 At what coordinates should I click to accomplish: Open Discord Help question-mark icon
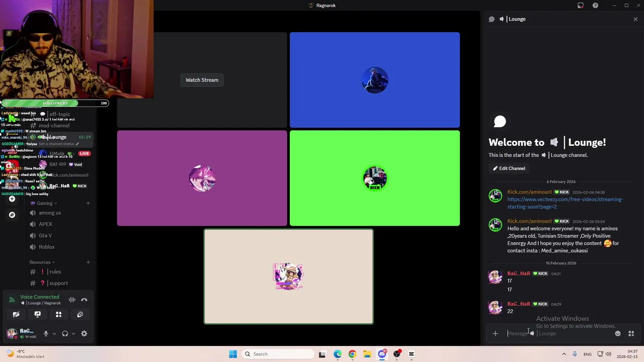(x=595, y=6)
